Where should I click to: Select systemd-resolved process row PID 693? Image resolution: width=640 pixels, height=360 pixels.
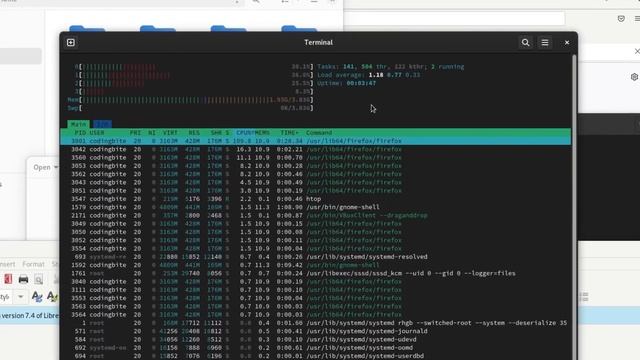(316, 257)
